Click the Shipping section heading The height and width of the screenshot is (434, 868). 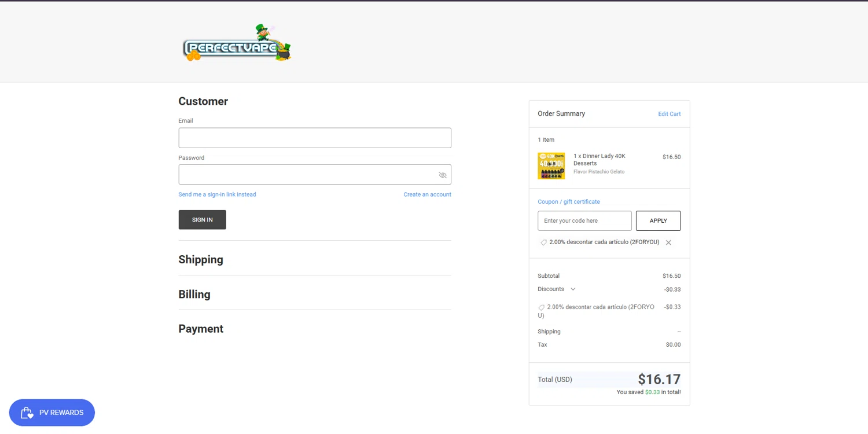(x=201, y=260)
